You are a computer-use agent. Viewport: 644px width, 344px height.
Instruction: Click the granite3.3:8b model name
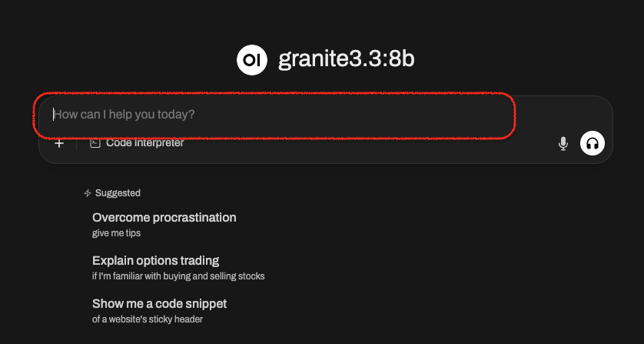tap(347, 60)
